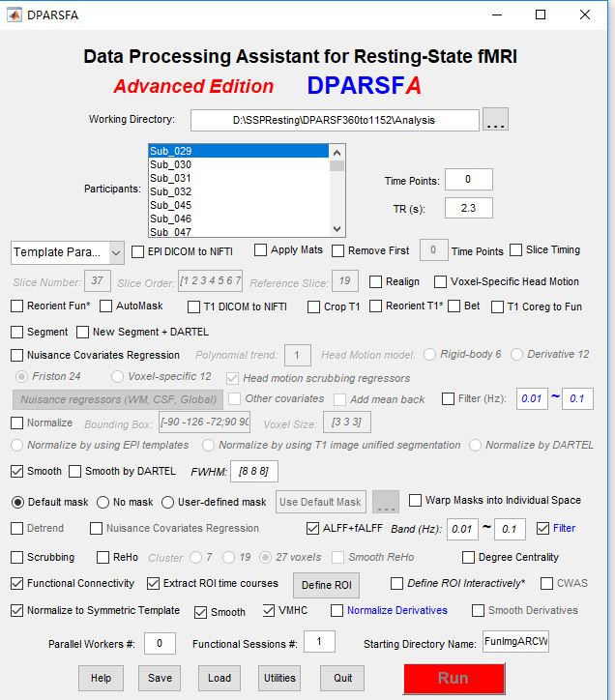Click the ALFF Band 0.01 field
The width and height of the screenshot is (615, 700).
click(x=462, y=529)
